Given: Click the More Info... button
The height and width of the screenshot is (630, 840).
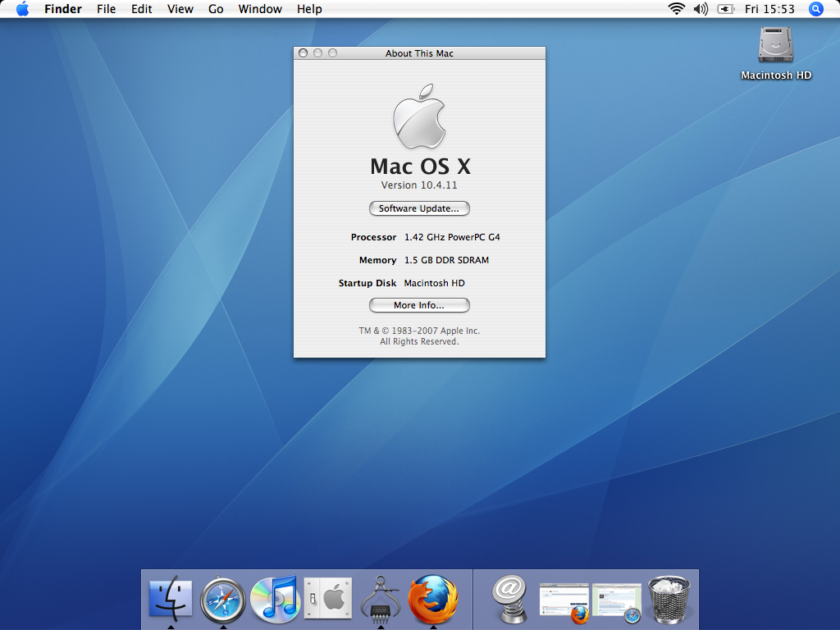Looking at the screenshot, I should pyautogui.click(x=419, y=305).
